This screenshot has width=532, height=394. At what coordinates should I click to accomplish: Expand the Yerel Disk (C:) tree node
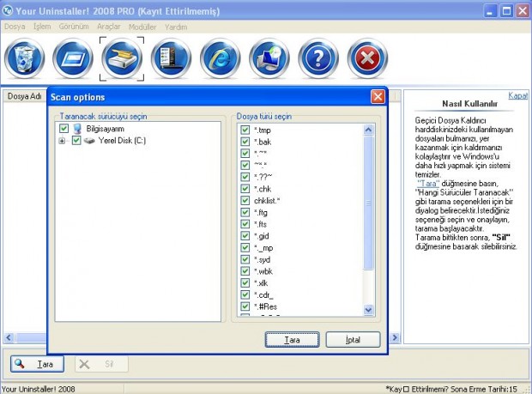63,140
